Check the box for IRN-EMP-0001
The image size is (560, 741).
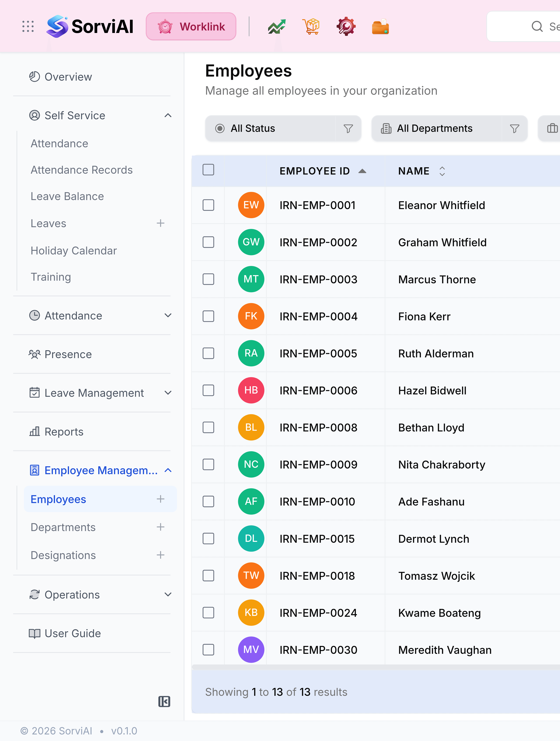pyautogui.click(x=208, y=205)
